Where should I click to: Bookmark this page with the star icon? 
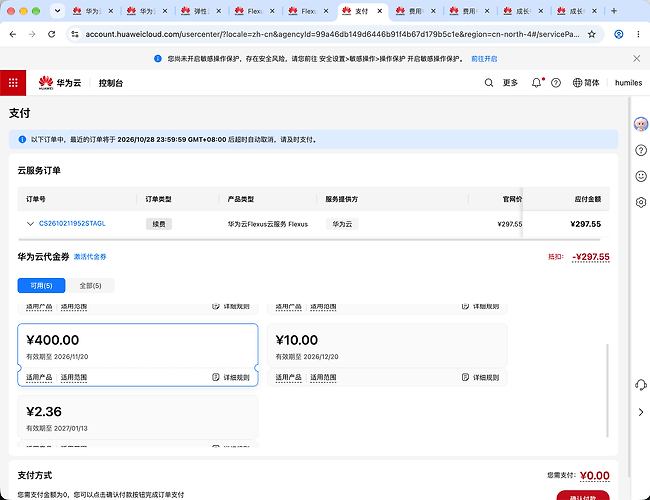[592, 34]
